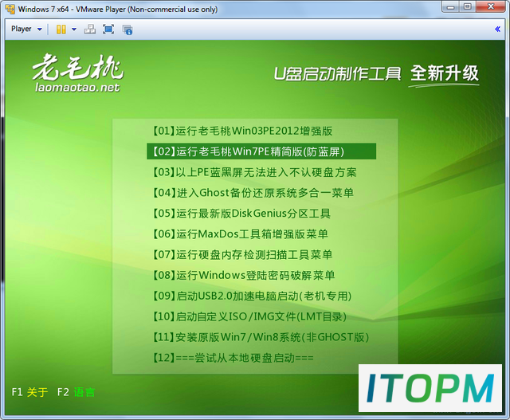Enter full screen mode
The width and height of the screenshot is (510, 420).
[x=108, y=29]
